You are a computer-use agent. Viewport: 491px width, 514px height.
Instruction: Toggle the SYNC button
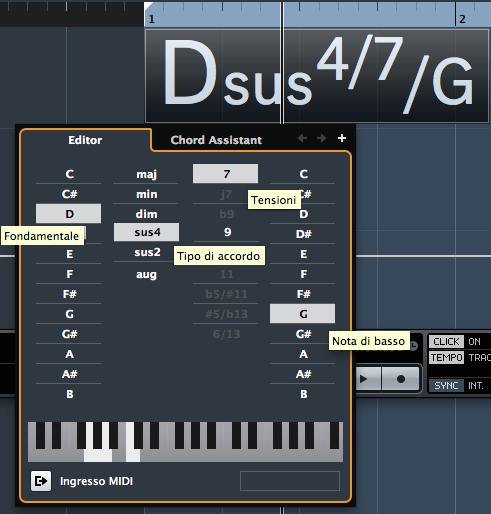pyautogui.click(x=446, y=386)
